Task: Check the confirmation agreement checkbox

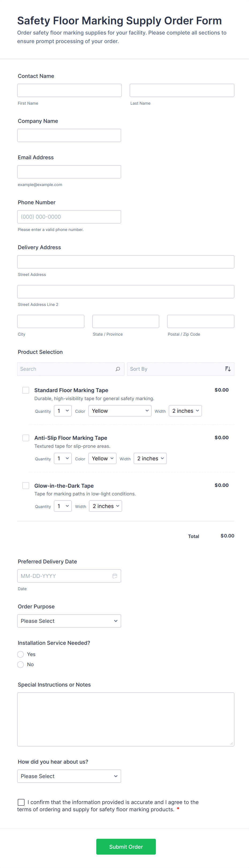Action: point(21,802)
